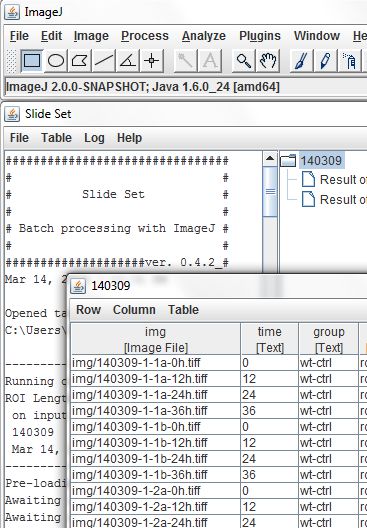Select the Text tool
This screenshot has height=528, width=367.
[x=210, y=61]
